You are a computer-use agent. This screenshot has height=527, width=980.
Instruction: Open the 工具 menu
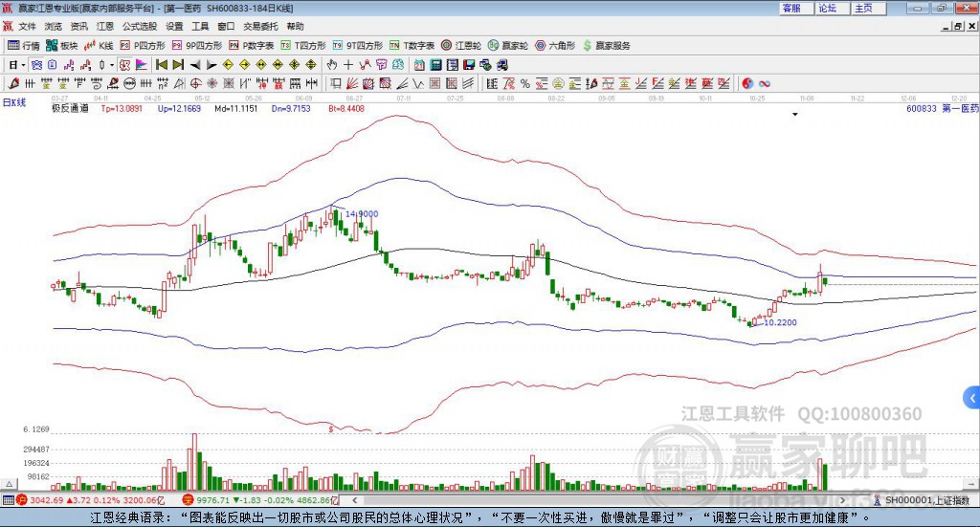tap(200, 26)
